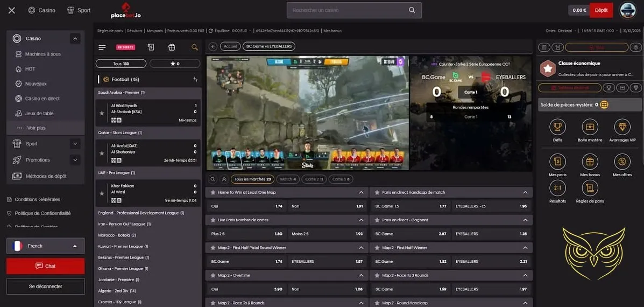Select the Carte 2 markets tab
The height and width of the screenshot is (307, 644).
point(313,179)
